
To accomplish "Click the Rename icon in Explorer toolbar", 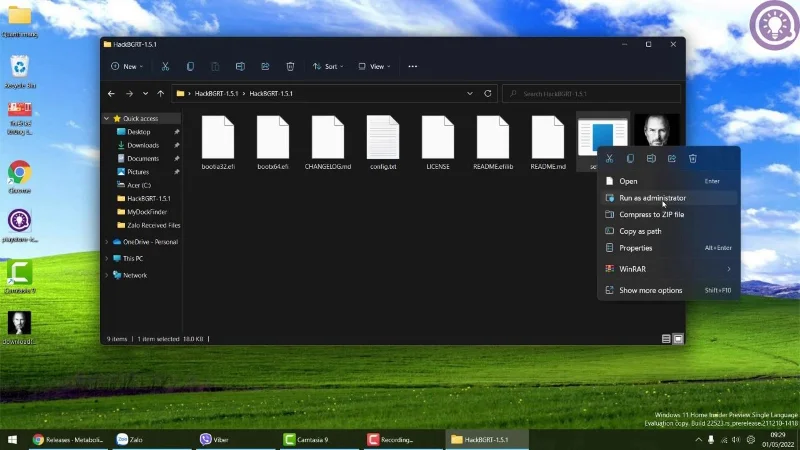I will pos(240,66).
